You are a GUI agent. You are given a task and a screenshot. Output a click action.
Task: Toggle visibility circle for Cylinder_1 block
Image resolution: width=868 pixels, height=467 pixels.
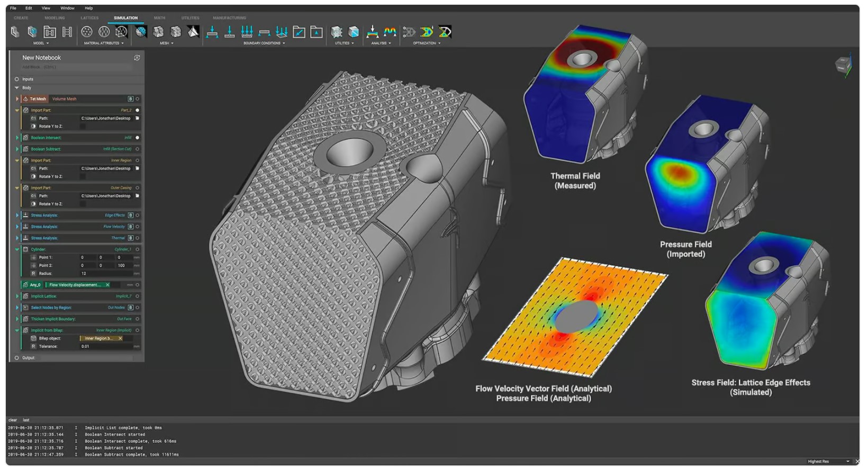[138, 249]
